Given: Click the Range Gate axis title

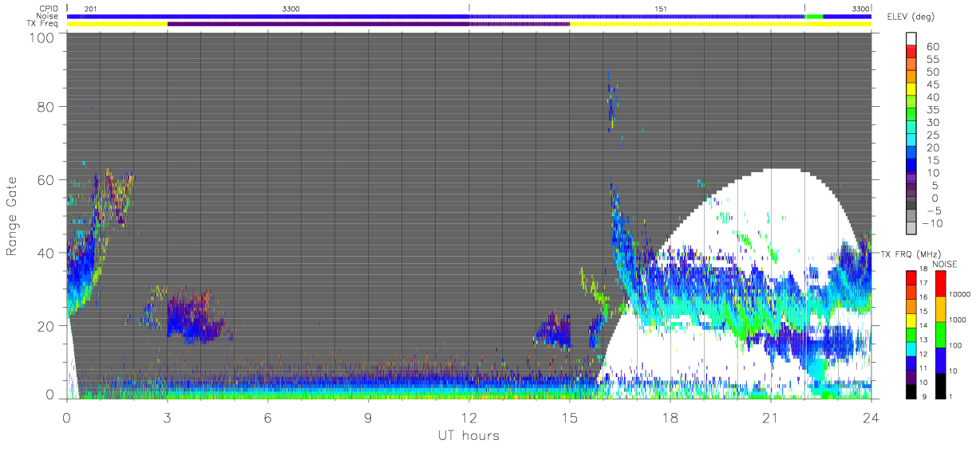Looking at the screenshot, I should pyautogui.click(x=12, y=217).
